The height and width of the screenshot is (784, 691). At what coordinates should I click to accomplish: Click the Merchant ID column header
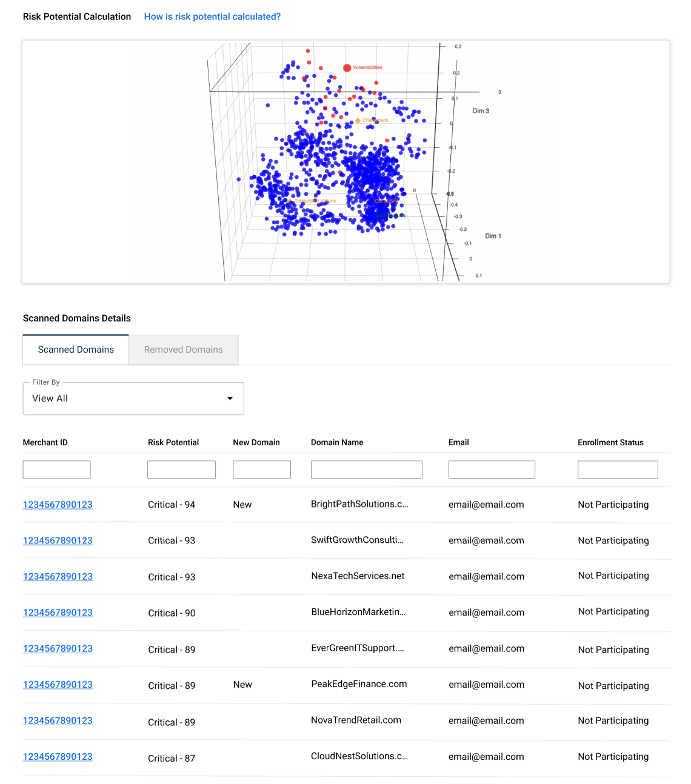coord(45,442)
